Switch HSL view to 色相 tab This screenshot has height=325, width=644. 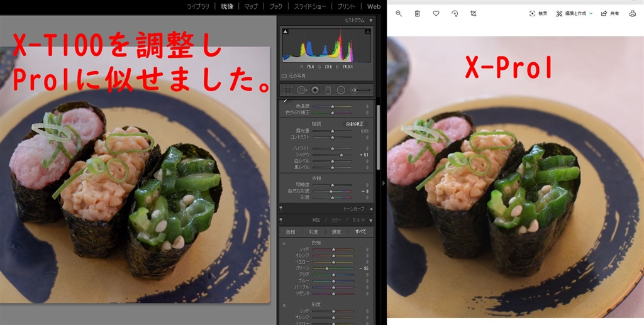pos(291,232)
